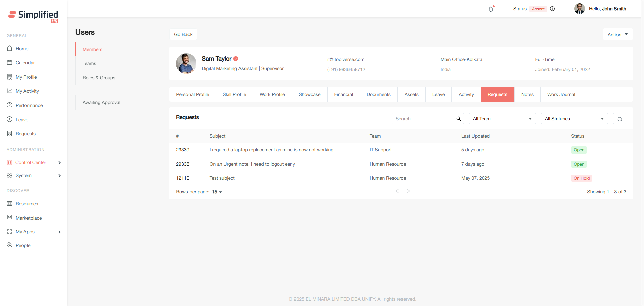
Task: Click John Smith's profile avatar
Action: point(579,9)
